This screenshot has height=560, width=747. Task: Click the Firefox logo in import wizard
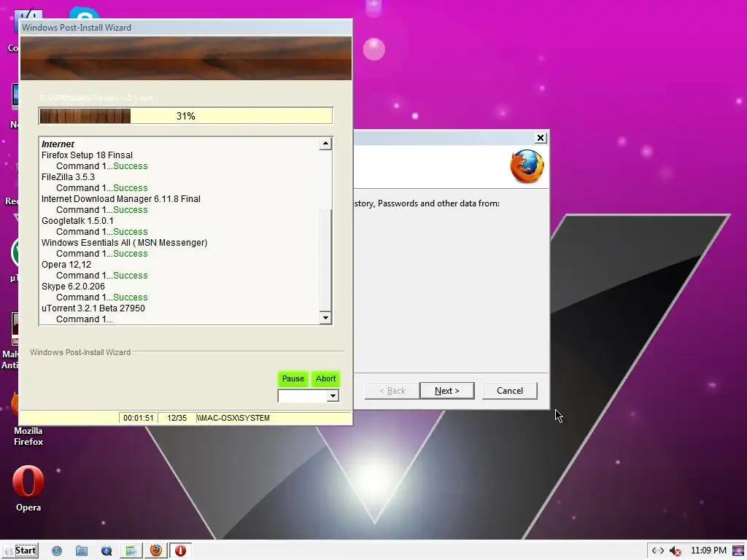tap(527, 166)
